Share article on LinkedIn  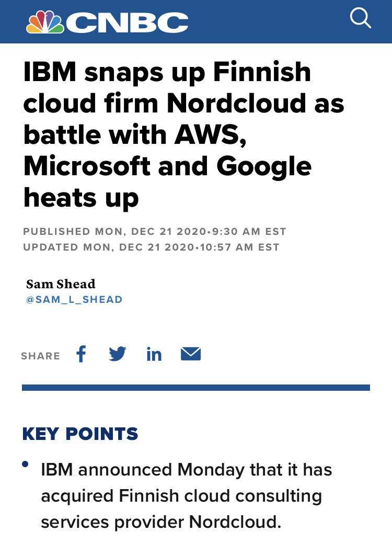(x=154, y=355)
